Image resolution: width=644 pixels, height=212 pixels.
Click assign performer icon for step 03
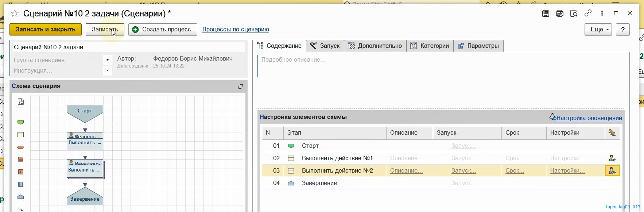(612, 171)
